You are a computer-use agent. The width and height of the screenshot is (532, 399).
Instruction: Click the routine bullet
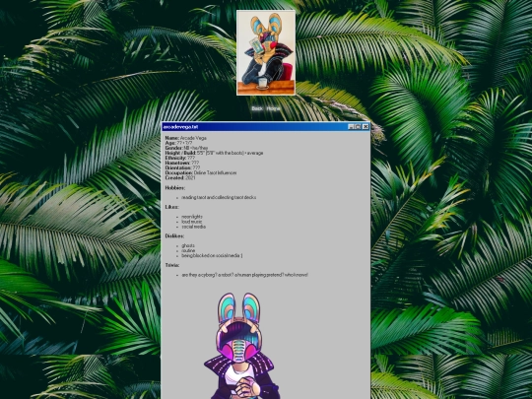pyautogui.click(x=188, y=250)
